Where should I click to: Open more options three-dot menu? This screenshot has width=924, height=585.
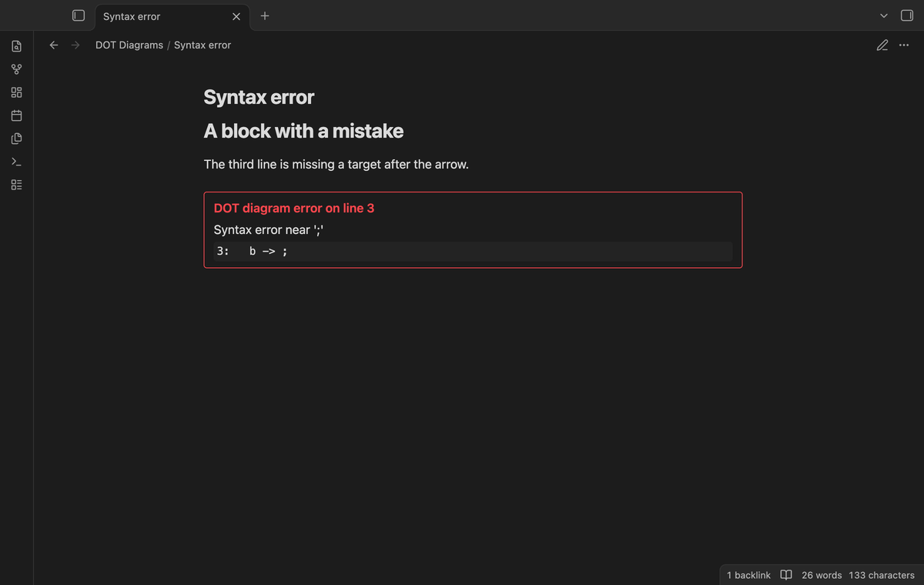[903, 45]
